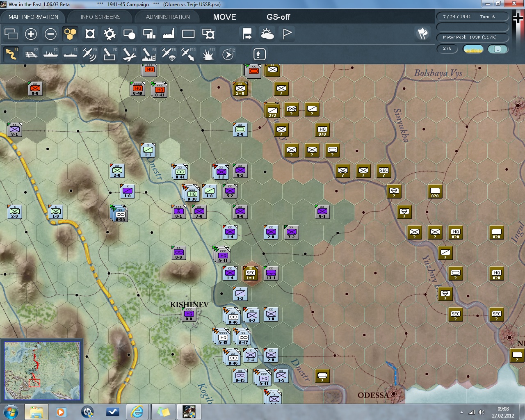Toggle the plain rectangle map icon
The image size is (525, 420).
coord(188,34)
